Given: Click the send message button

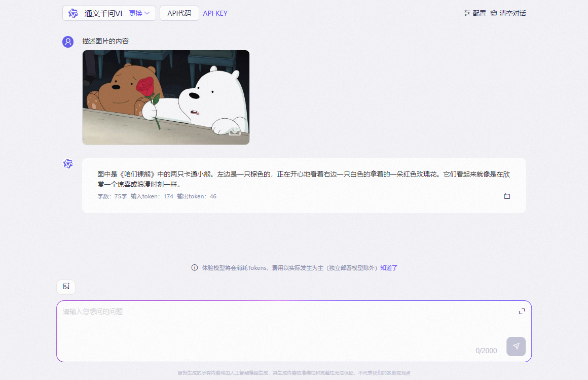Looking at the screenshot, I should pos(516,346).
